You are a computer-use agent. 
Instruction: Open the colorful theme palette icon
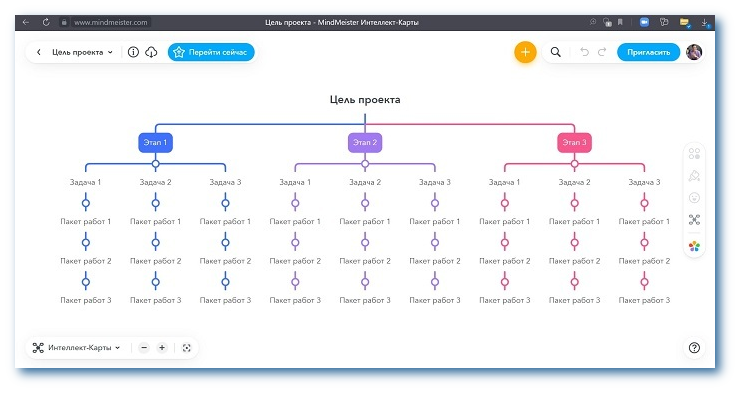coord(694,246)
